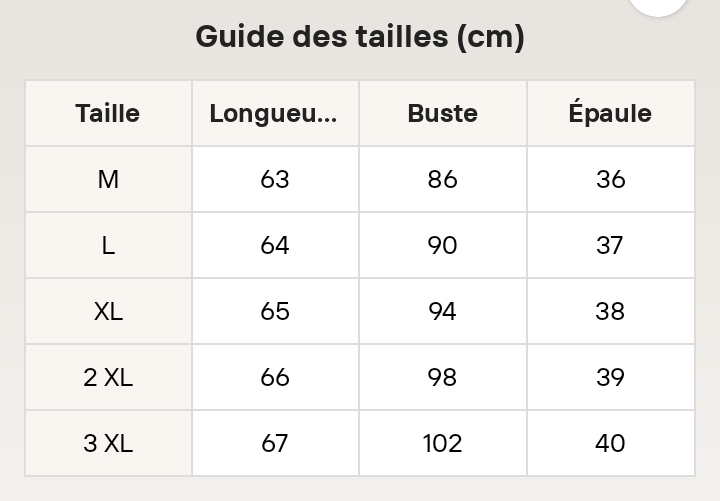Select the XL size row label
This screenshot has height=501, width=720.
click(108, 311)
